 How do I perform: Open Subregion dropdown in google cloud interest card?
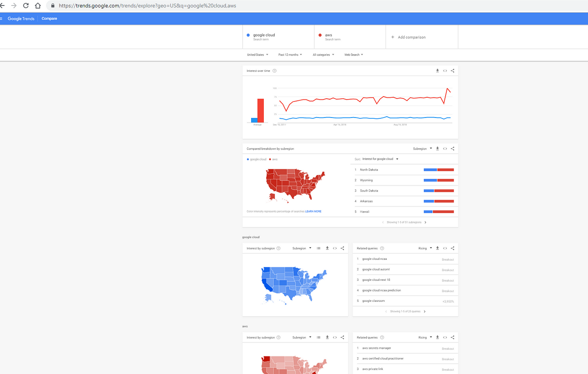pos(302,248)
